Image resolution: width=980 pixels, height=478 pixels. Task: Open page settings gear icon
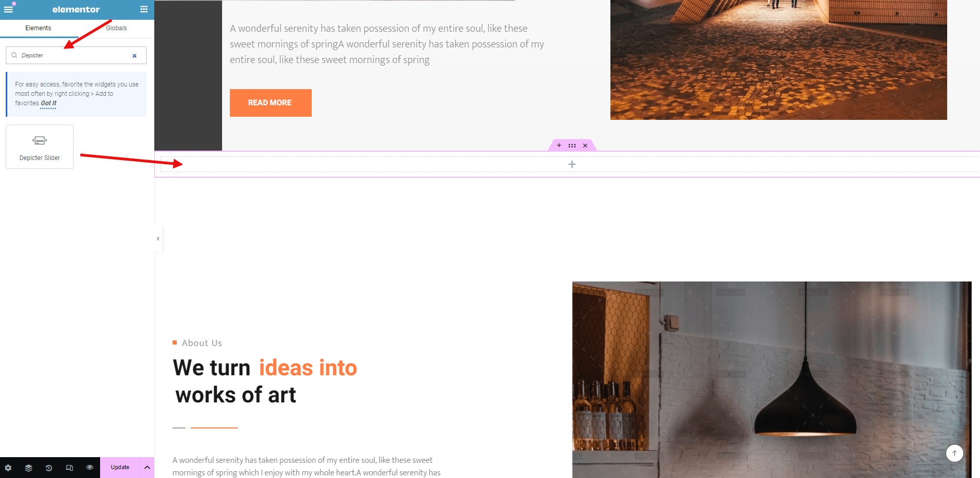pyautogui.click(x=8, y=468)
